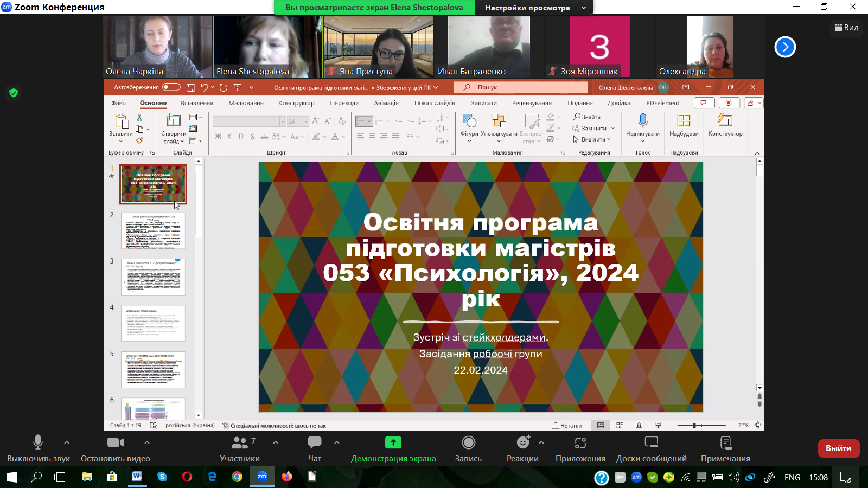Switch to Переходи tab

point(344,103)
